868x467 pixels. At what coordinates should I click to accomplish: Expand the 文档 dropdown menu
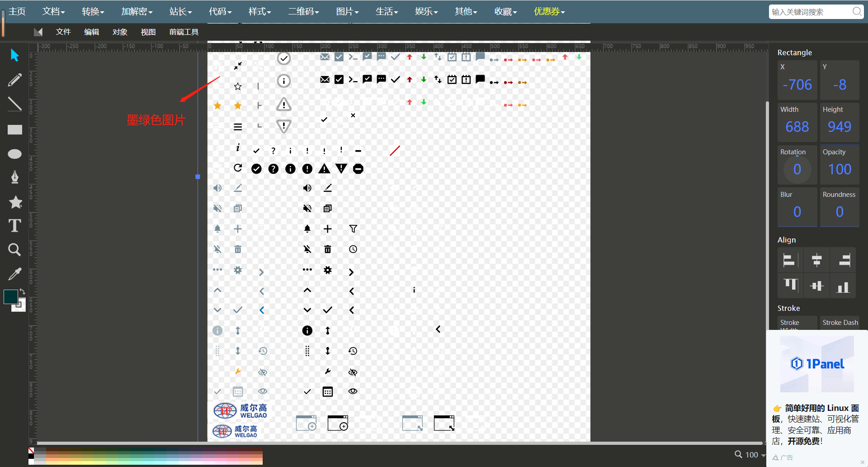[53, 11]
